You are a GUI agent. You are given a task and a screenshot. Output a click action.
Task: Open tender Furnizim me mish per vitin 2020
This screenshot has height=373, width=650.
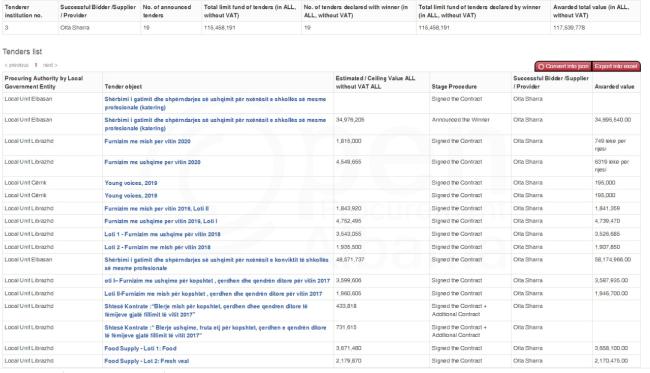(x=147, y=141)
